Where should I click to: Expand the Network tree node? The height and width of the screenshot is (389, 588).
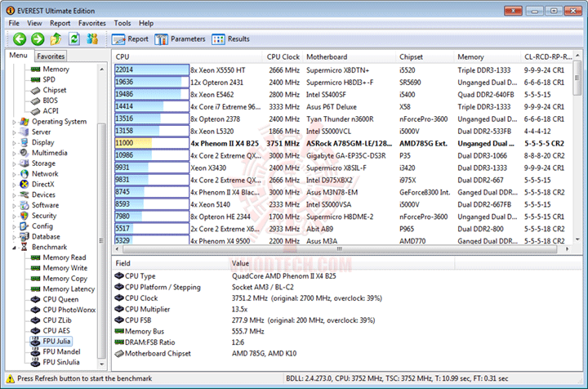coord(14,174)
